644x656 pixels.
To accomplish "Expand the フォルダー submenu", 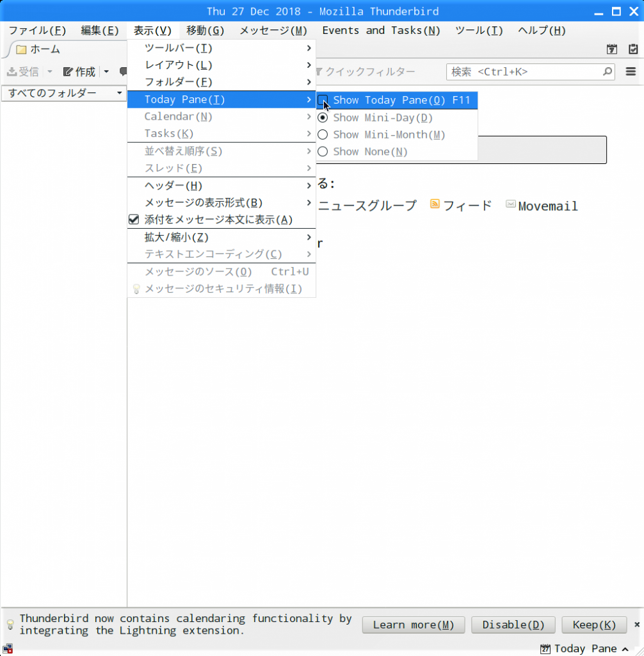I will click(221, 82).
